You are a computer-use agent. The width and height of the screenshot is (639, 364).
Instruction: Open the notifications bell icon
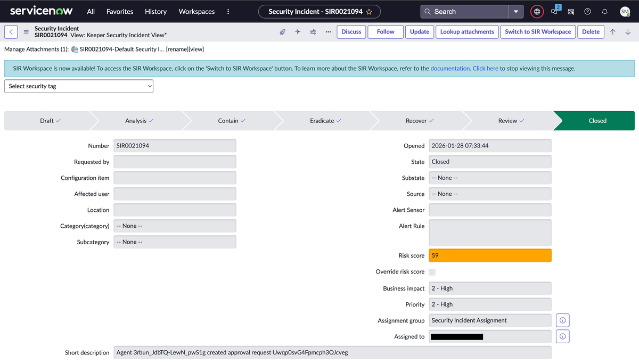coord(604,12)
